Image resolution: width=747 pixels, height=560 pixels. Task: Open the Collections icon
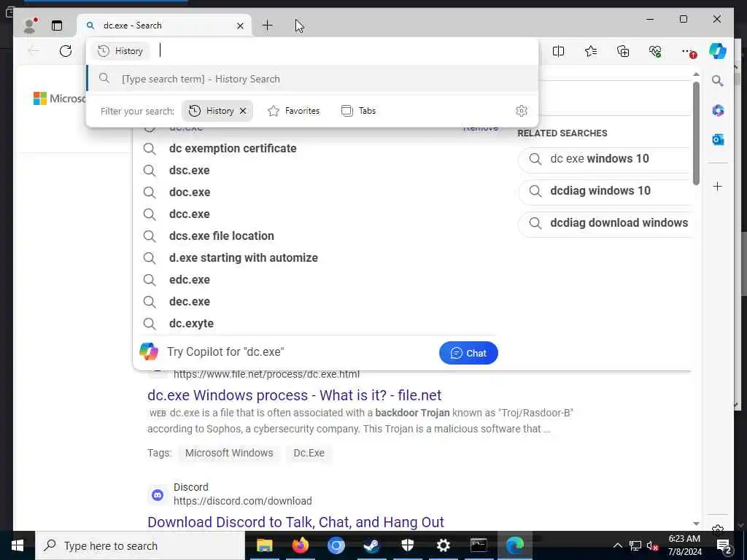coord(623,51)
